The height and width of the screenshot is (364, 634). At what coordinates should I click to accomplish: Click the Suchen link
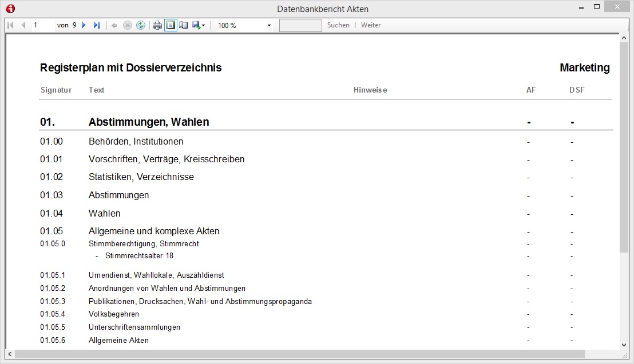pos(338,25)
